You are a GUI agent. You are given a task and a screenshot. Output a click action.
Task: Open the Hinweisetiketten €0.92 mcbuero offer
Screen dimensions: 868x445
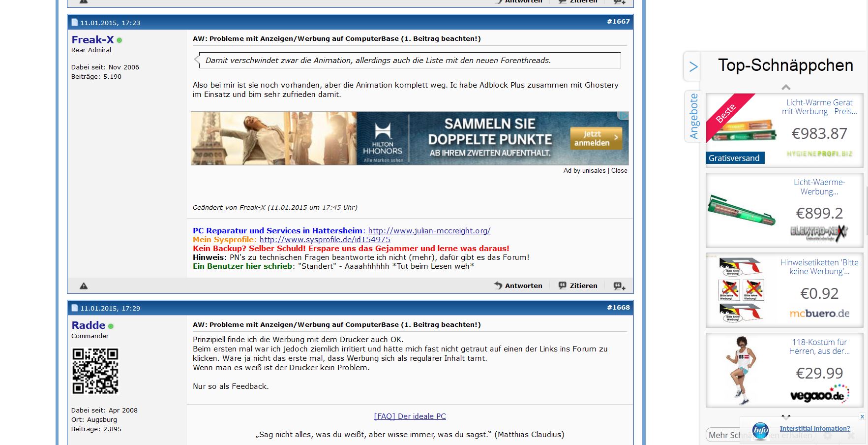784,290
